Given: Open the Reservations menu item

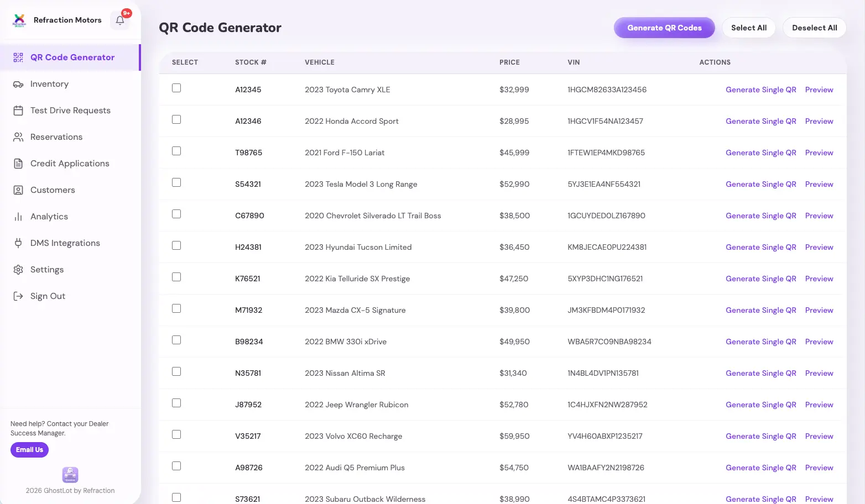Looking at the screenshot, I should click(x=56, y=137).
